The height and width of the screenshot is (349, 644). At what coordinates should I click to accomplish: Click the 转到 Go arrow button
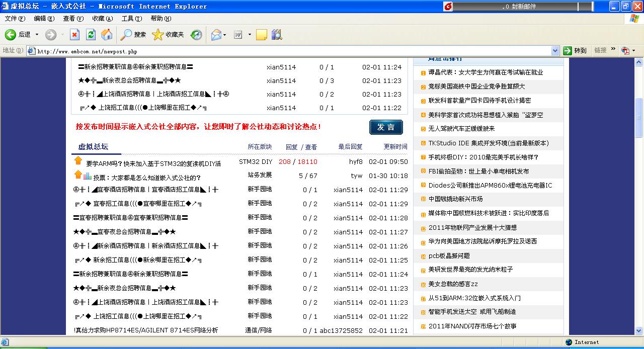pos(575,50)
